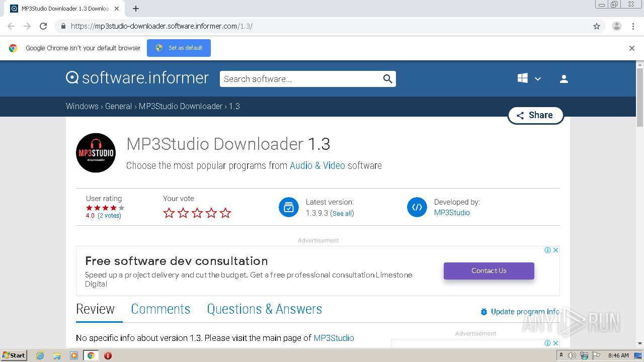This screenshot has height=362, width=644.
Task: Reload the page with the refresh icon
Action: [43, 26]
